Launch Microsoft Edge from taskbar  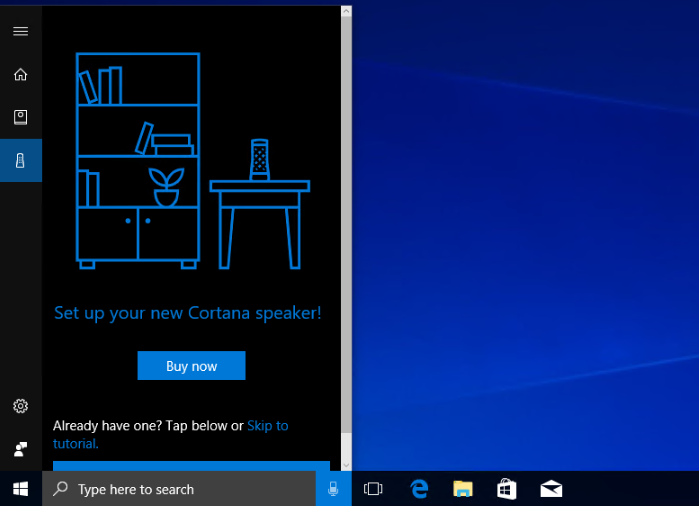tap(419, 489)
